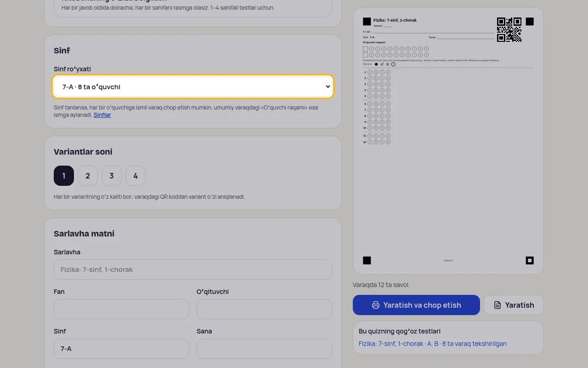Click the Oʻqituvchi teacher field
588x368 pixels.
[264, 309]
